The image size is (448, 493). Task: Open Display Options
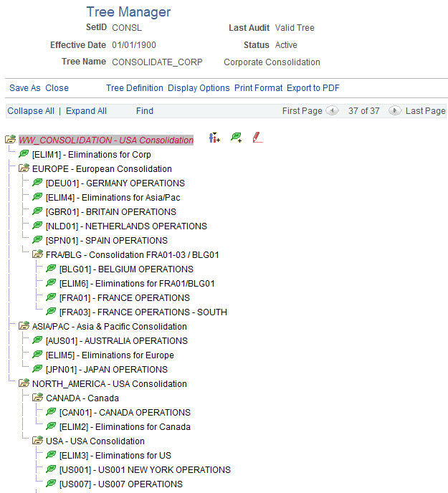point(199,88)
